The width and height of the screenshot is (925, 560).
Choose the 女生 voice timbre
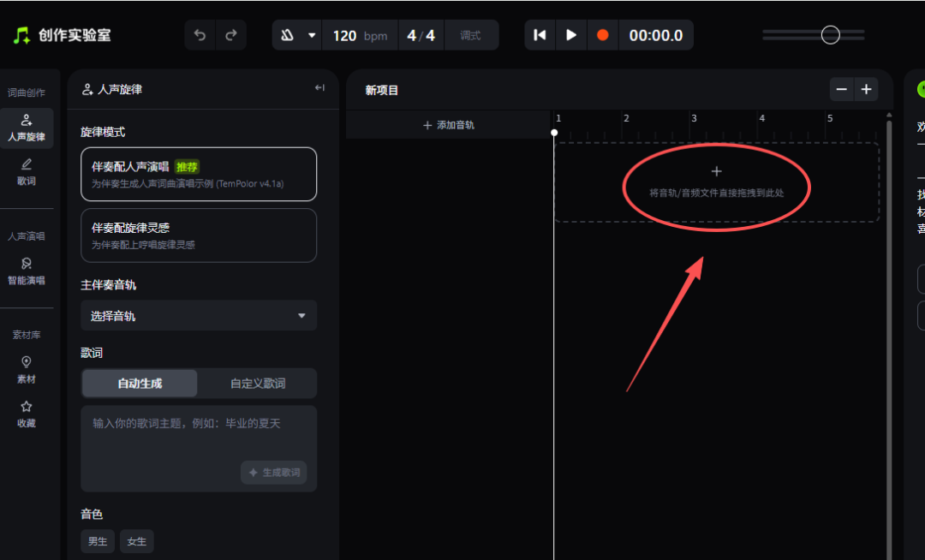click(137, 541)
